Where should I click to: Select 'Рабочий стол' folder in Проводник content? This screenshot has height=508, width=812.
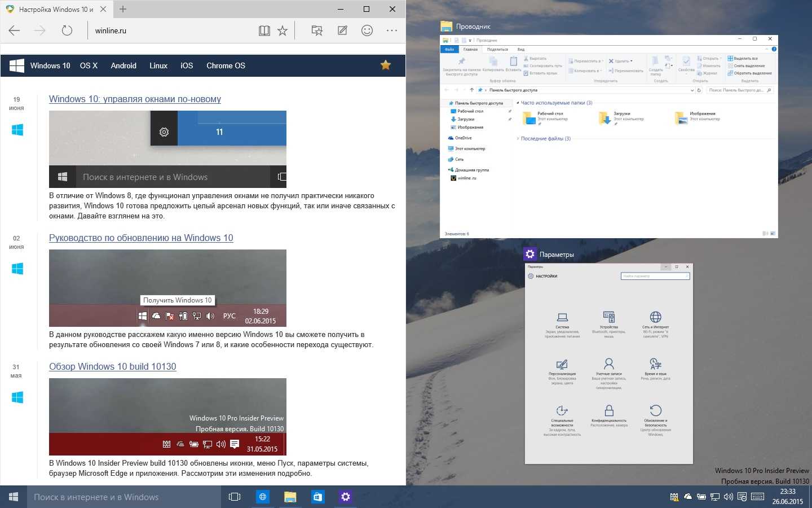pos(545,117)
